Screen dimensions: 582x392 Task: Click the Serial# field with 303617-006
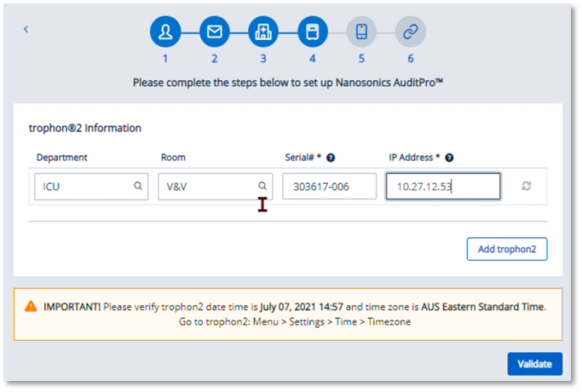tap(329, 187)
